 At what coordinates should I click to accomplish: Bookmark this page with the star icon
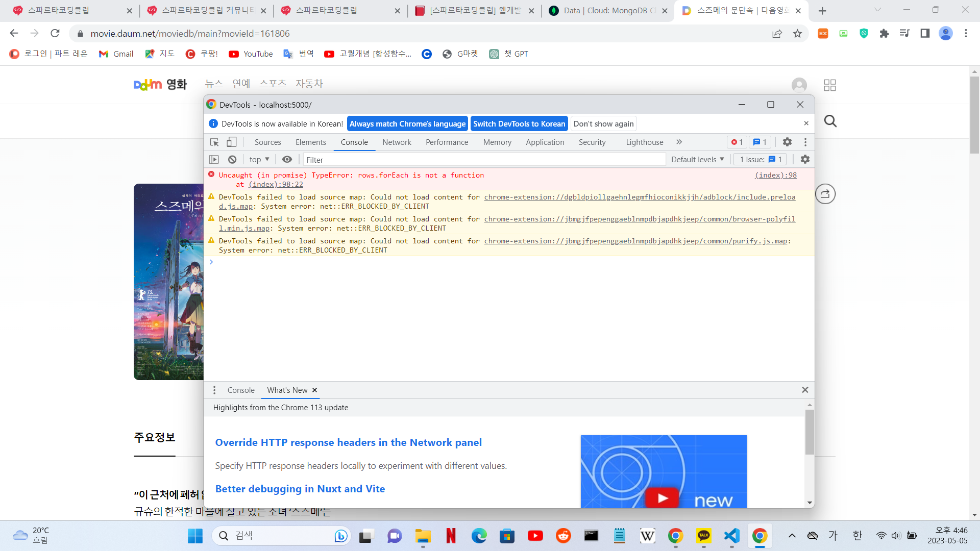pyautogui.click(x=797, y=34)
